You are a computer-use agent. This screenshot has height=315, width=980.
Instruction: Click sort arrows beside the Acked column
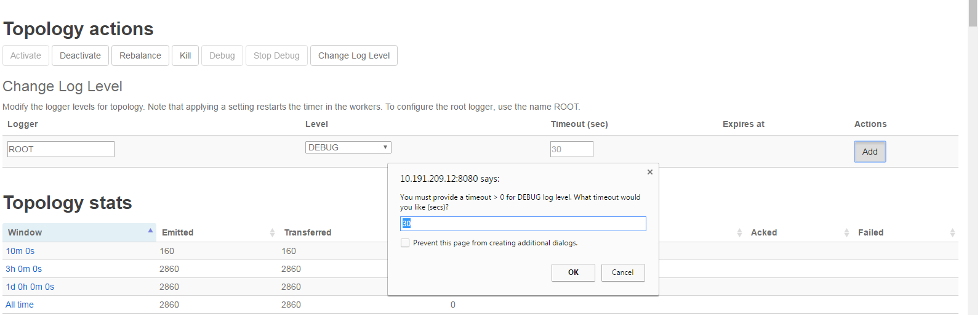click(846, 233)
